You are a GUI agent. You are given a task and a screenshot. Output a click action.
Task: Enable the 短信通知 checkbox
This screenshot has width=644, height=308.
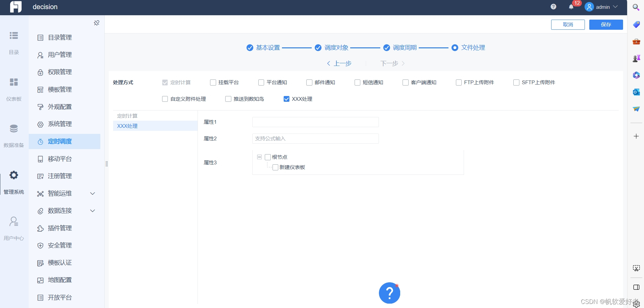(357, 82)
